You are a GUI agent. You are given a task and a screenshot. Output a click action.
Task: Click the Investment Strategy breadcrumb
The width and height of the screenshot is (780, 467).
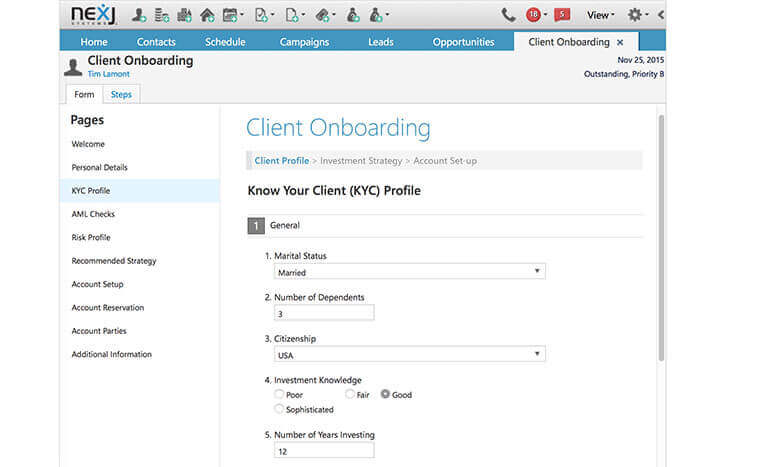pos(361,161)
